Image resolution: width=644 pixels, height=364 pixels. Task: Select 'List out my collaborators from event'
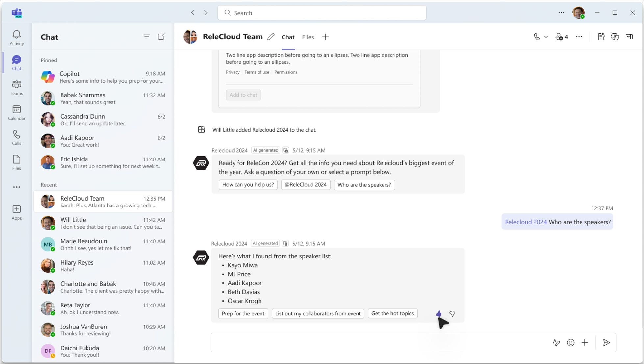coord(318,313)
